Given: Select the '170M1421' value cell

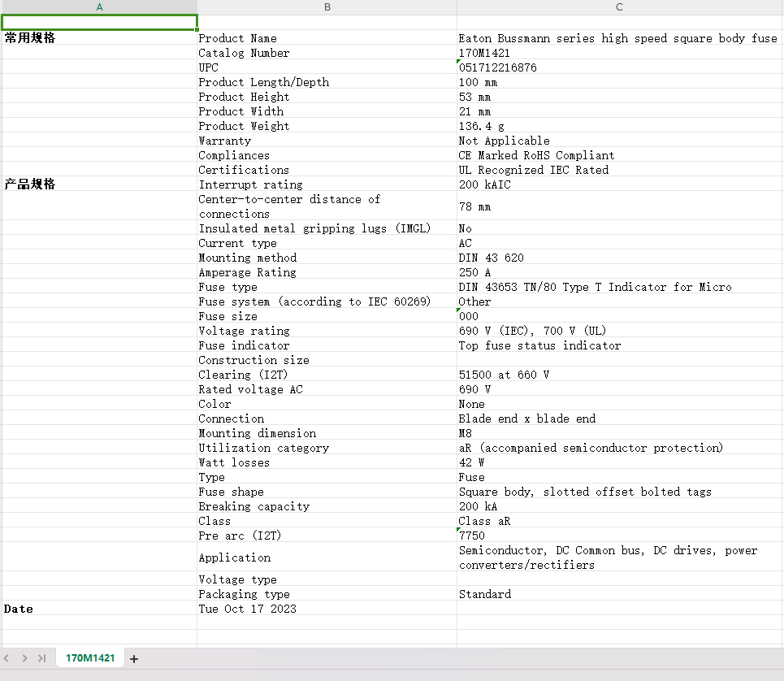Looking at the screenshot, I should (x=620, y=53).
